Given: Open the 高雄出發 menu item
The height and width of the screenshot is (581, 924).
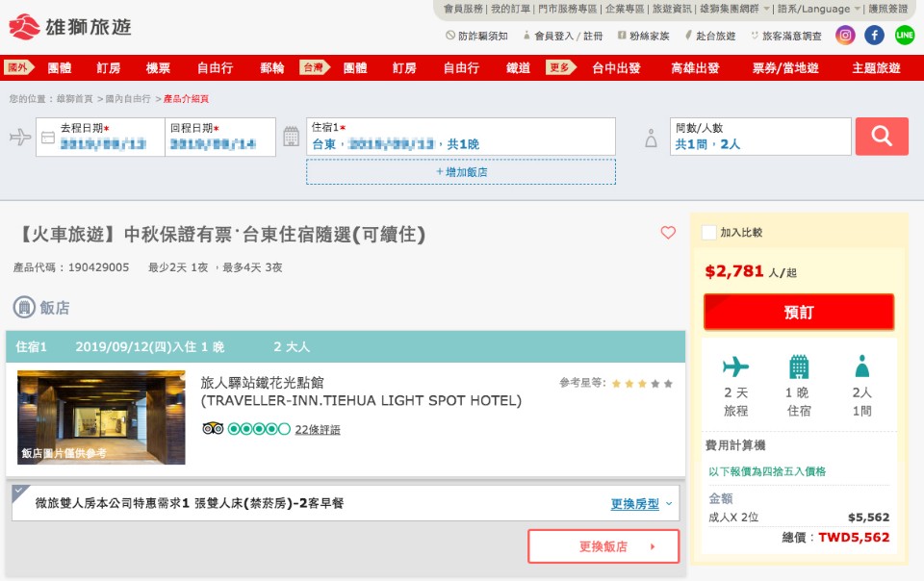Looking at the screenshot, I should pyautogui.click(x=695, y=67).
